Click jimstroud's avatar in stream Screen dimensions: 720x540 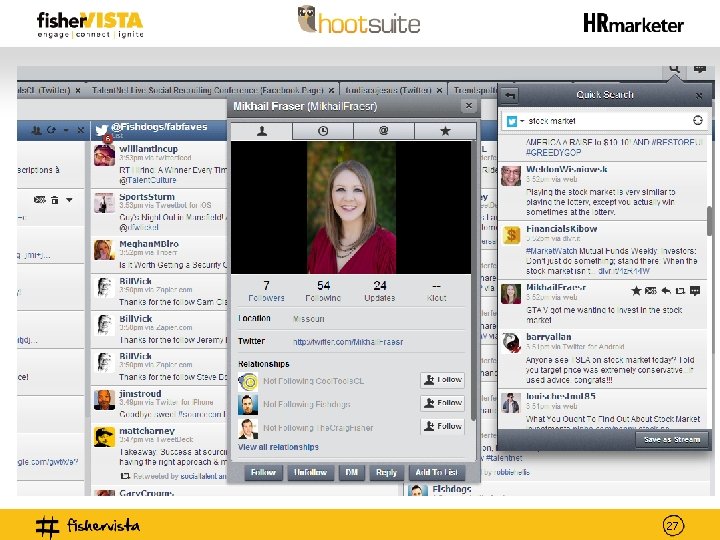[x=104, y=400]
